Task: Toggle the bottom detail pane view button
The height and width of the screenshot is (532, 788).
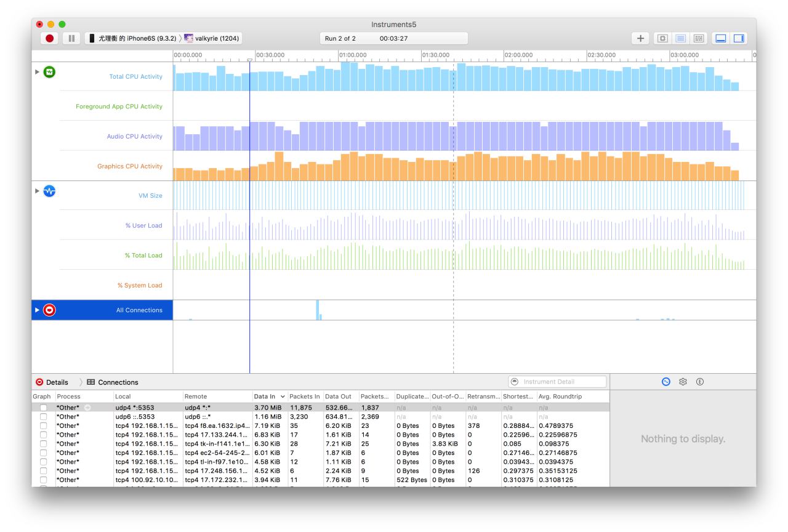Action: [x=721, y=39]
